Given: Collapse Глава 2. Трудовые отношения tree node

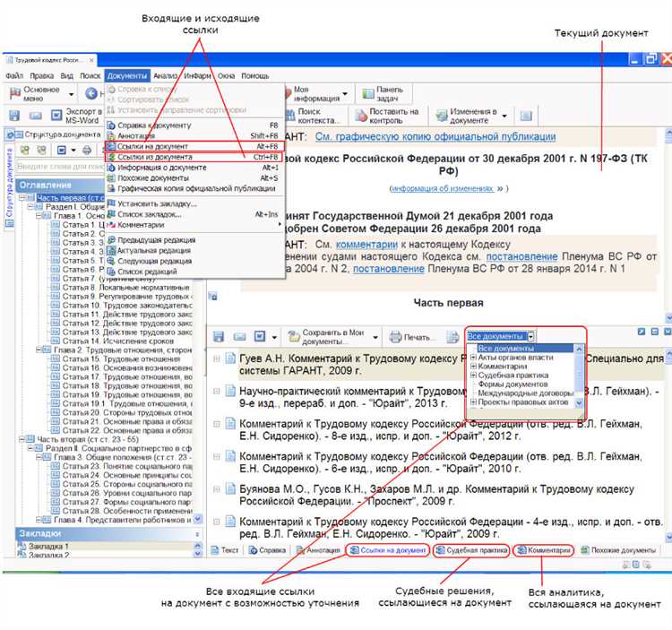Looking at the screenshot, I should 39,350.
